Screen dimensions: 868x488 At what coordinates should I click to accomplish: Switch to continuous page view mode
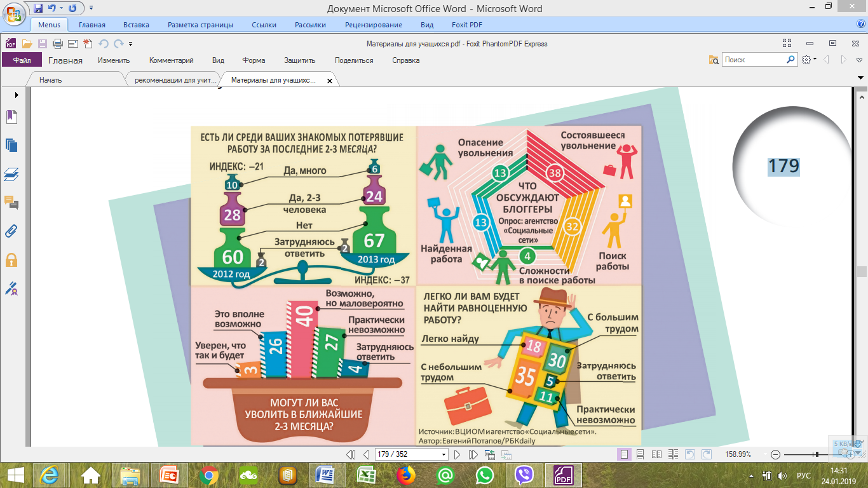coord(641,454)
